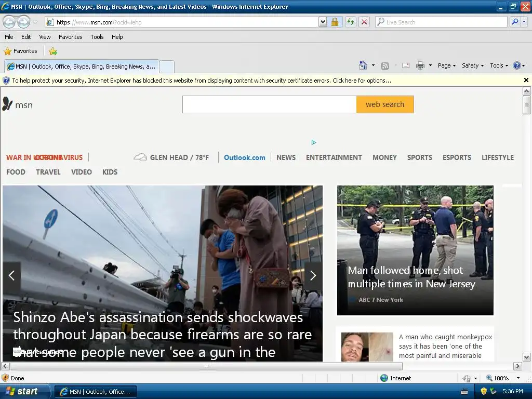Click the Live Search input box
The width and height of the screenshot is (532, 399).
[441, 22]
